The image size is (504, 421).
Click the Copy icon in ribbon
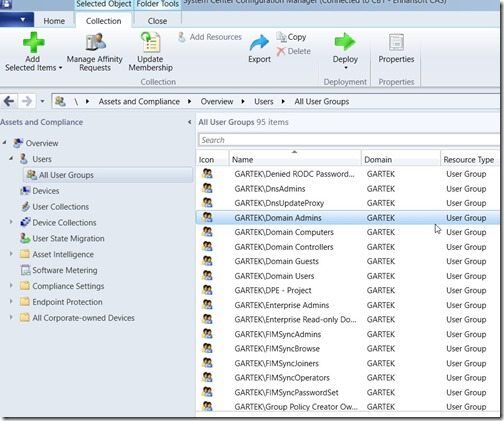[x=281, y=37]
